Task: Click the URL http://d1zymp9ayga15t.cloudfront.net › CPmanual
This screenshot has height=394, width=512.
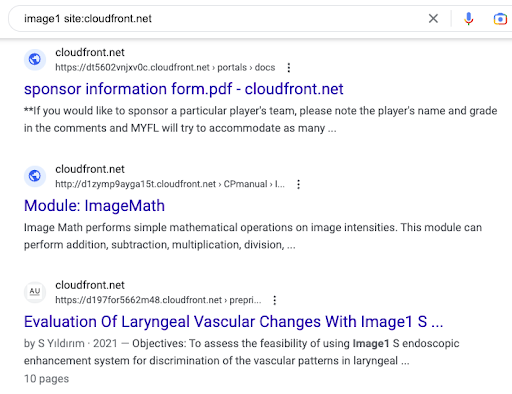Action: (x=170, y=184)
